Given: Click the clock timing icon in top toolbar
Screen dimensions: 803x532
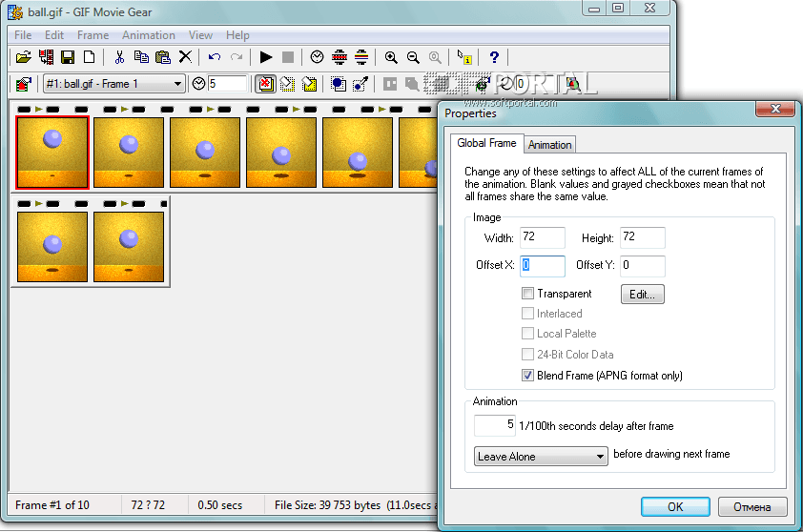Looking at the screenshot, I should [x=317, y=57].
